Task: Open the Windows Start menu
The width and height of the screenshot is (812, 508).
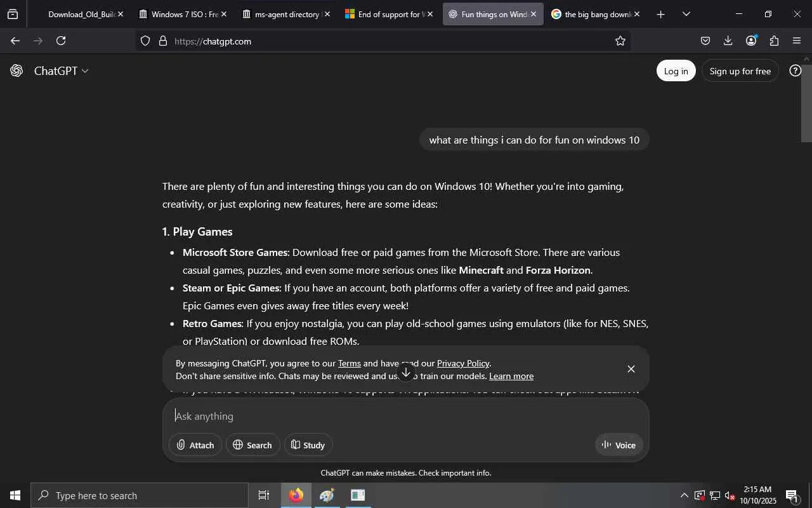Action: tap(15, 495)
